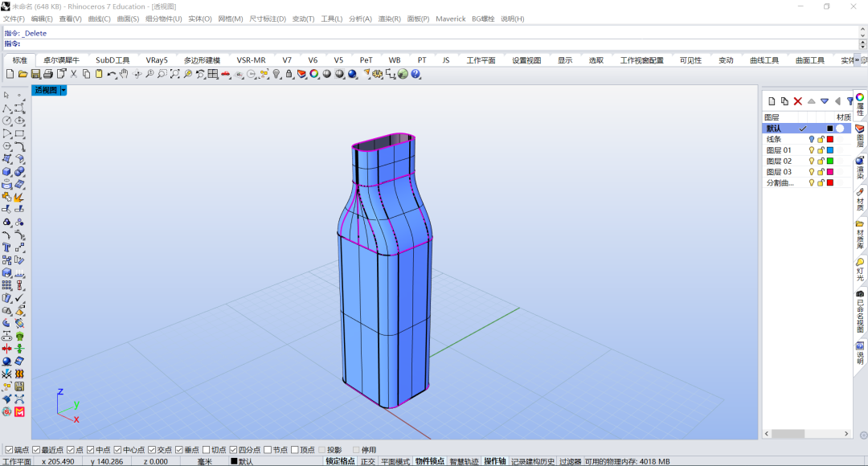Toggle the 端点 osnap checkbox
This screenshot has height=466, width=868.
coord(9,450)
